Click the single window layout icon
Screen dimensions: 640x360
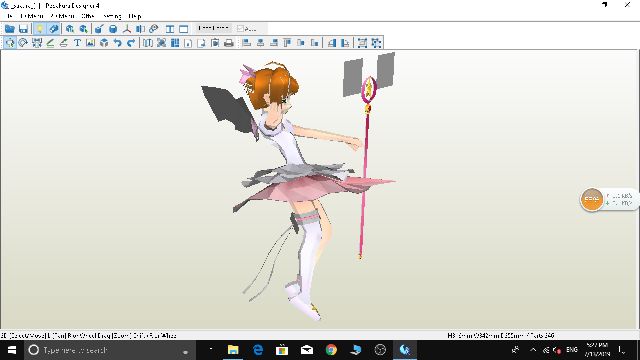pos(184,29)
